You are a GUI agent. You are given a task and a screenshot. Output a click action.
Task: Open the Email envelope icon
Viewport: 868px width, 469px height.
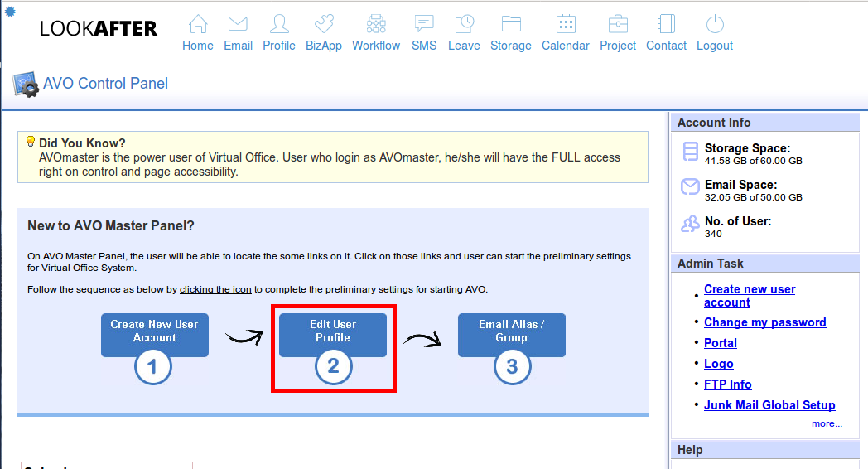tap(238, 24)
